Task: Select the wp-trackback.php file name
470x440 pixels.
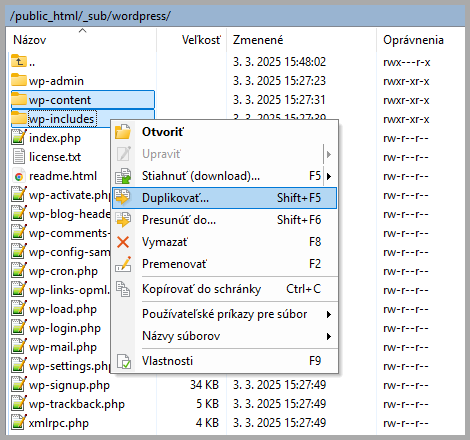Action: [77, 404]
